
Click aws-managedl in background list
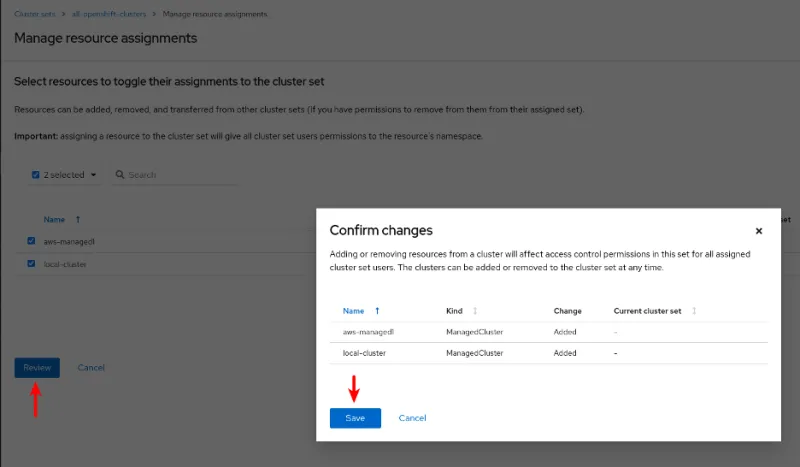[69, 241]
